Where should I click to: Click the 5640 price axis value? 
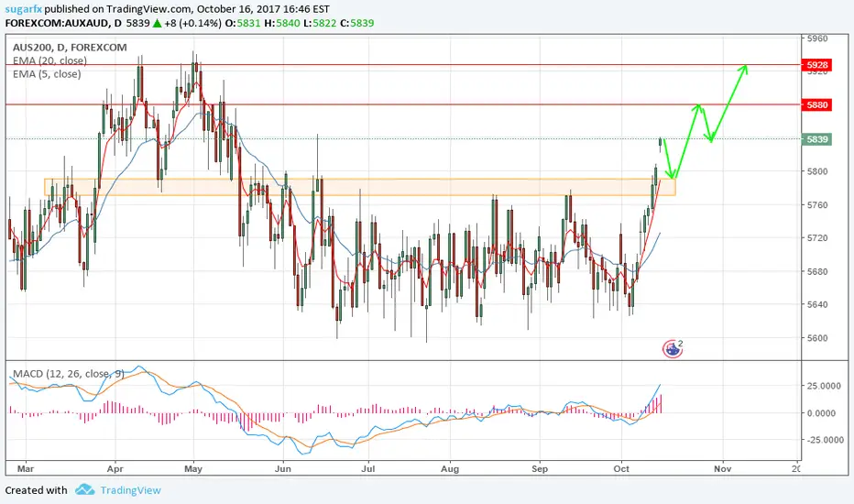pos(817,304)
